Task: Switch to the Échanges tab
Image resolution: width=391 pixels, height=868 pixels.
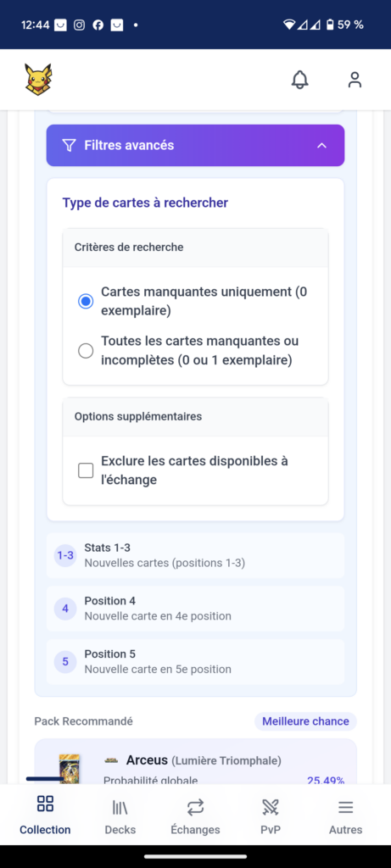Action: tap(195, 816)
